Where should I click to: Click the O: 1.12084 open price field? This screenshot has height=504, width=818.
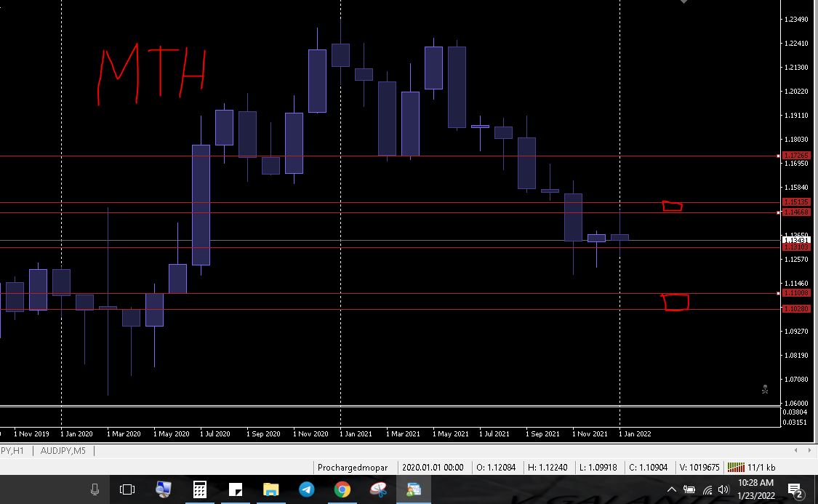tap(496, 468)
